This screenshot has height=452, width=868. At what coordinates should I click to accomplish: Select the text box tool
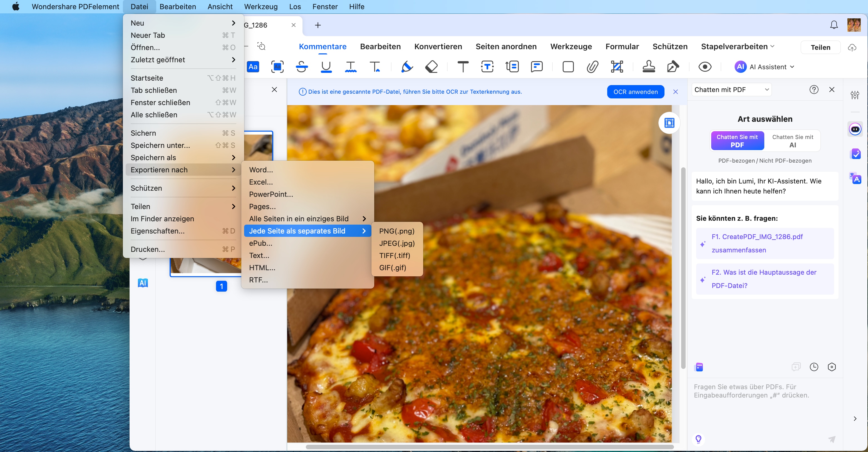[x=487, y=67]
